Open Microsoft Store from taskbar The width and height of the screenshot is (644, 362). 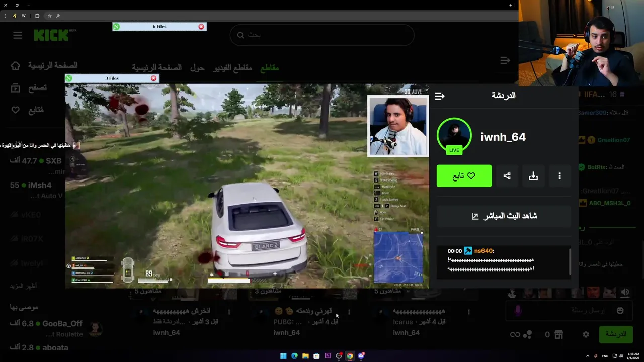[316, 356]
